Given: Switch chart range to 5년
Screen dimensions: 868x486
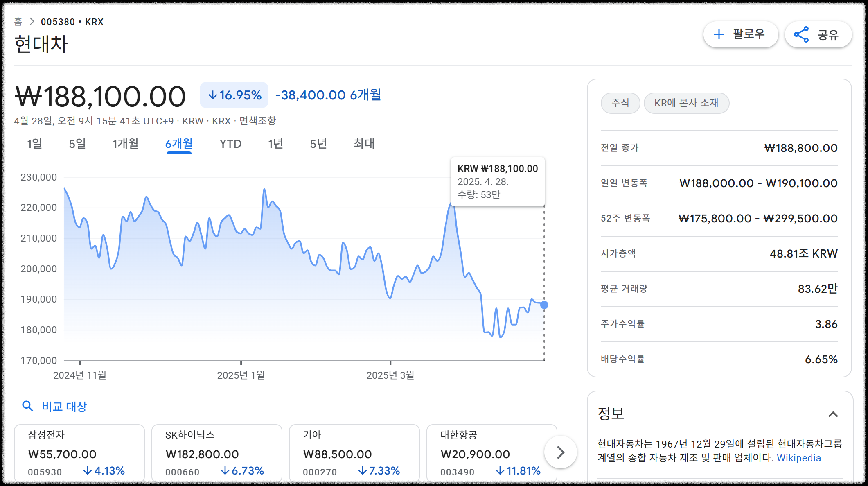Looking at the screenshot, I should click(318, 144).
